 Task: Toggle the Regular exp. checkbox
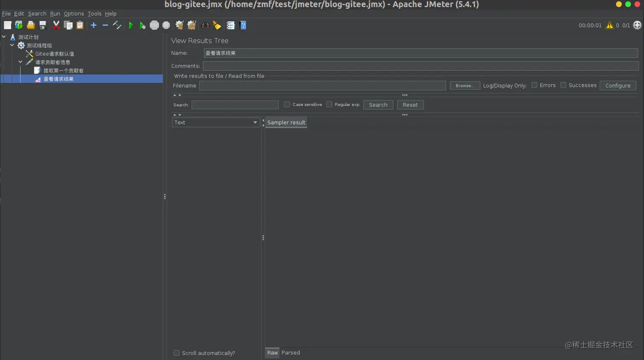[329, 104]
